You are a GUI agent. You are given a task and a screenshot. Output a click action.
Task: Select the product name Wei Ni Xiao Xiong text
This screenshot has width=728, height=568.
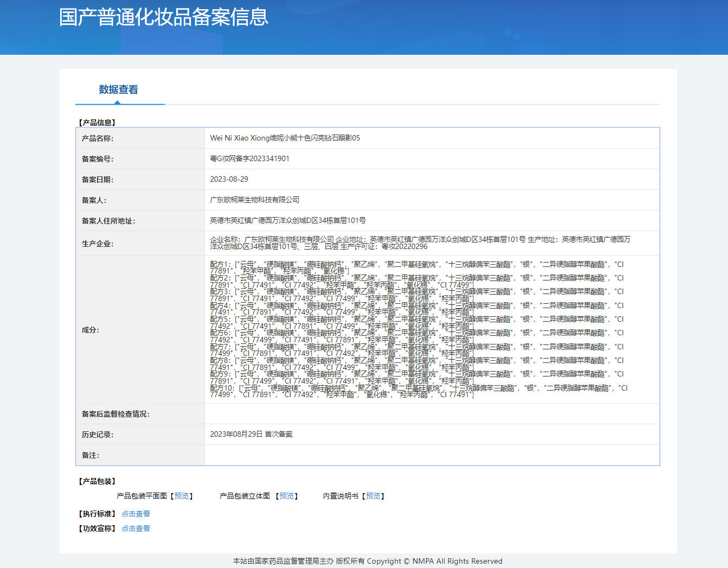(285, 138)
